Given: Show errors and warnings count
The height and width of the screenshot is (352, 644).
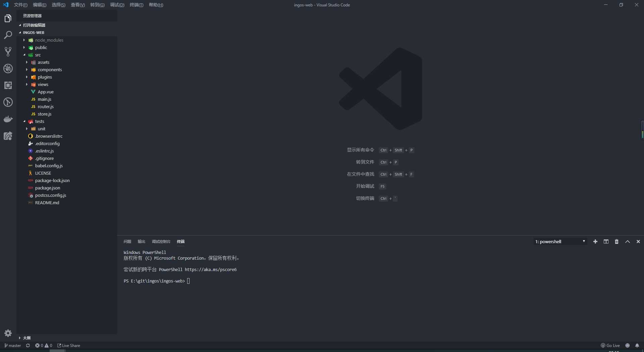Looking at the screenshot, I should point(44,345).
